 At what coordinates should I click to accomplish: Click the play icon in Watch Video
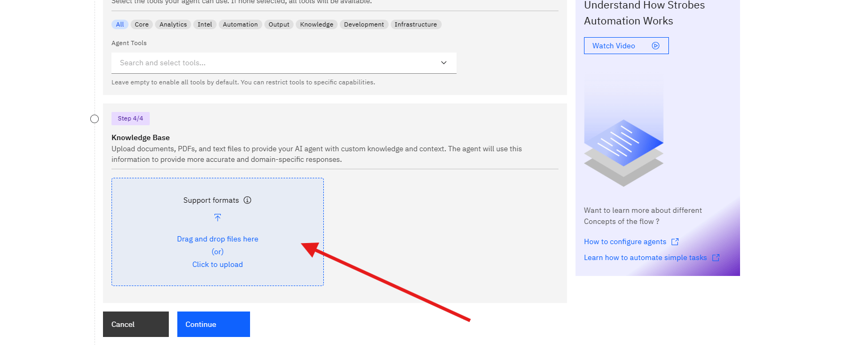point(656,46)
